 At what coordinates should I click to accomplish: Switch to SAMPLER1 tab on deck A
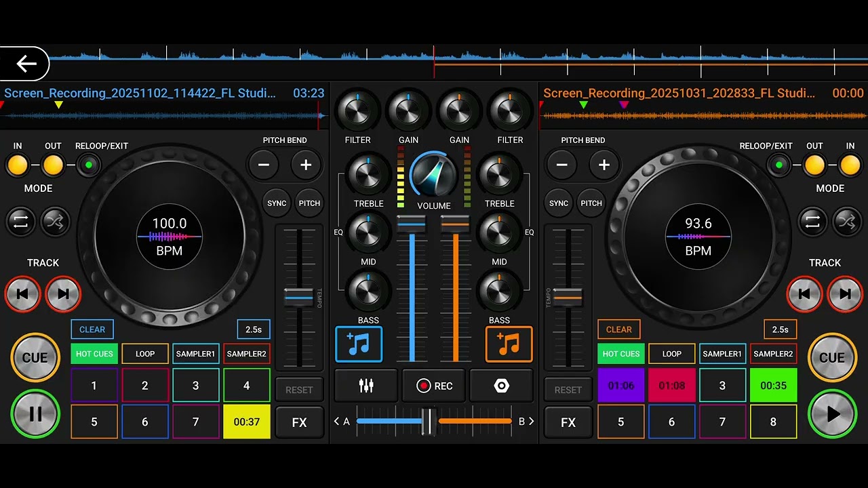tap(196, 354)
